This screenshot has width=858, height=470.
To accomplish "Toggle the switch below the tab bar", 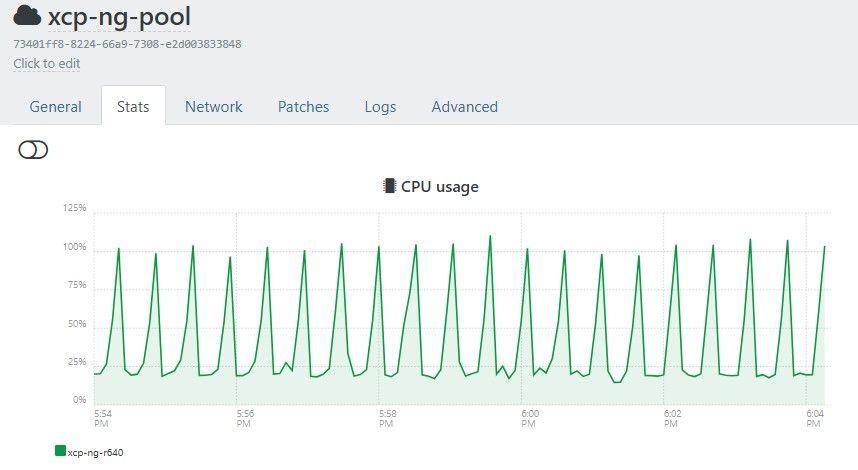I will click(x=33, y=150).
